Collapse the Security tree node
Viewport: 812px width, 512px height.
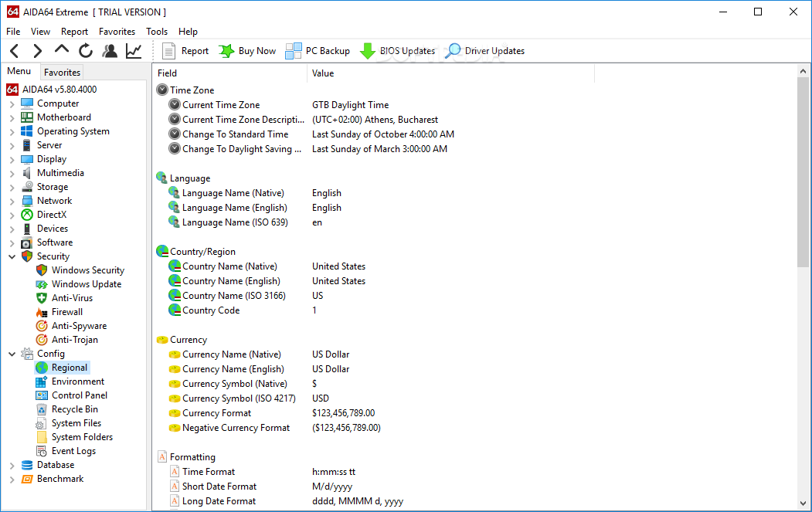(x=12, y=257)
